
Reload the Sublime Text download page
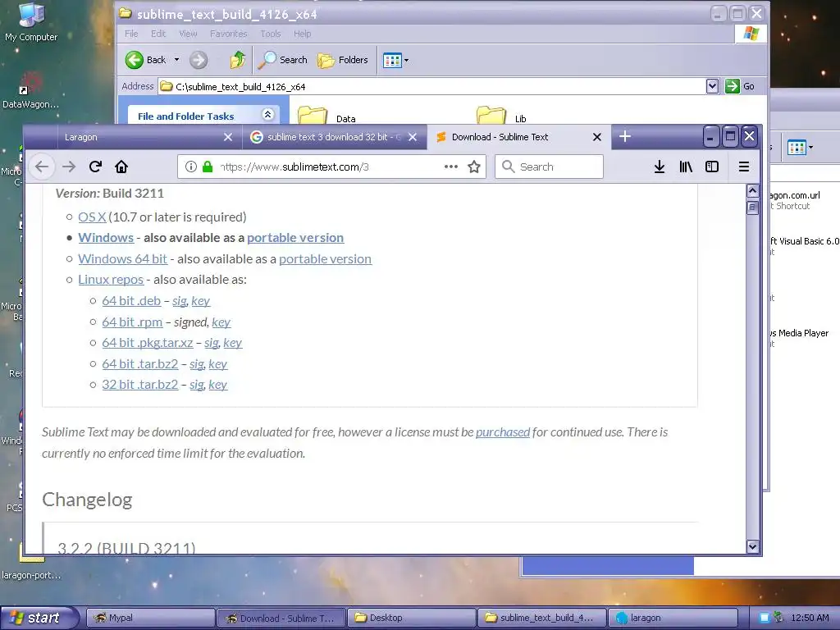click(95, 167)
